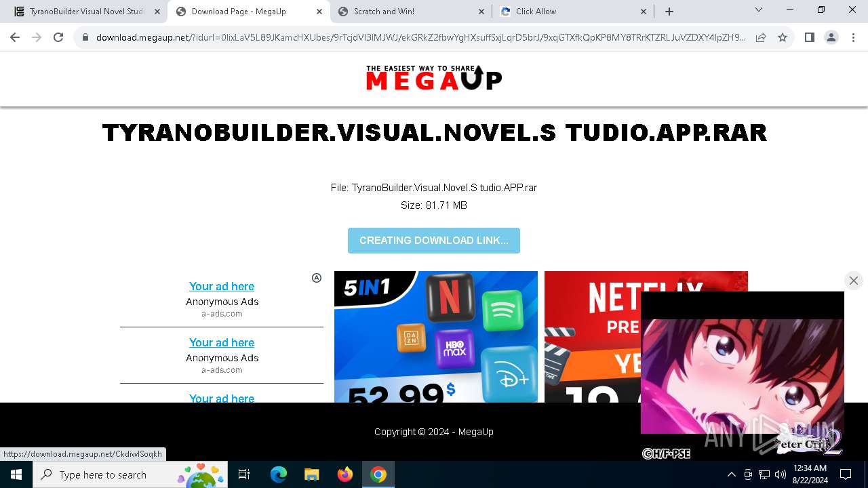Viewport: 868px width, 488px height.
Task: Close the floating video ad popup
Action: tap(854, 281)
